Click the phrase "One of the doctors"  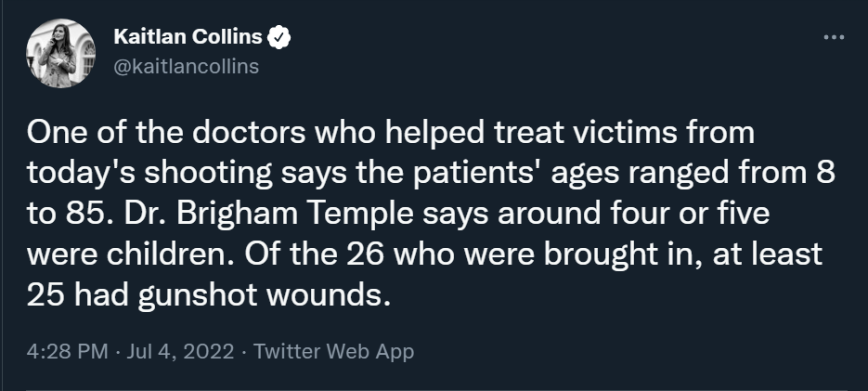(x=147, y=136)
